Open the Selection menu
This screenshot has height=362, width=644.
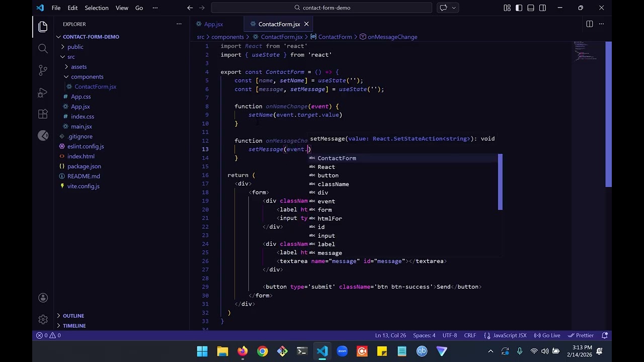[96, 8]
